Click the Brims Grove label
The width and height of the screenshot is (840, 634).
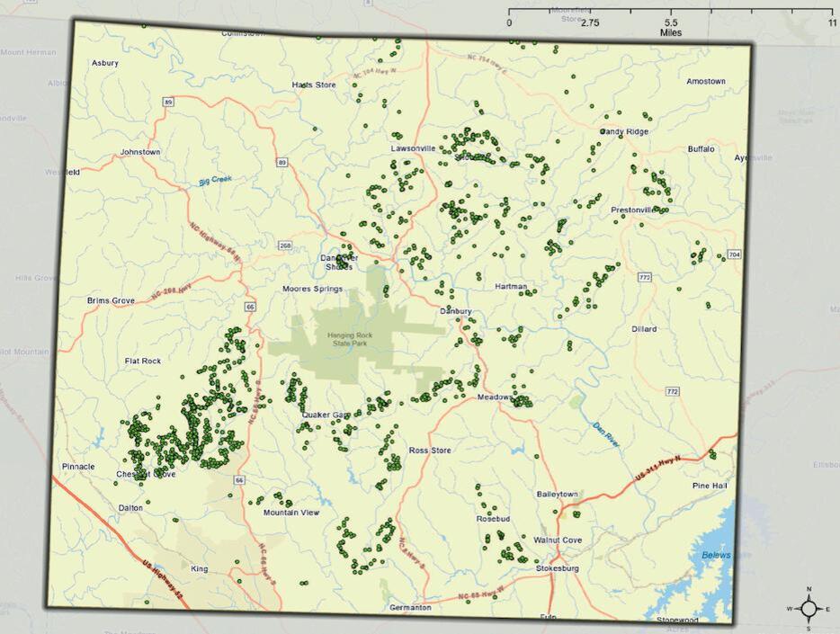coord(111,300)
